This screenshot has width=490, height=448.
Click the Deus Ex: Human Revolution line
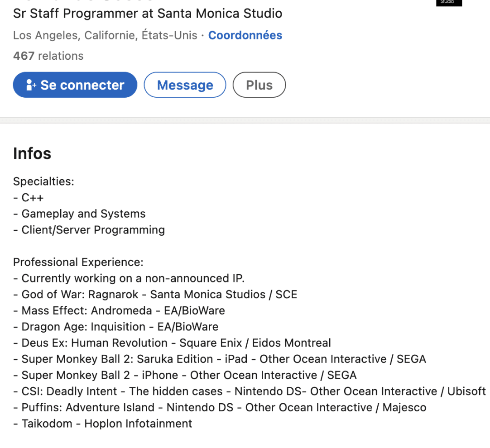coord(172,343)
